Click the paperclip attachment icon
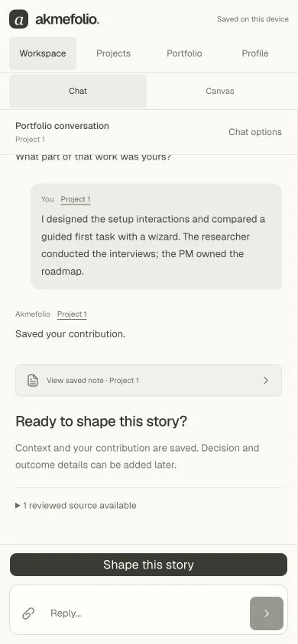Image resolution: width=298 pixels, height=644 pixels. tap(28, 613)
